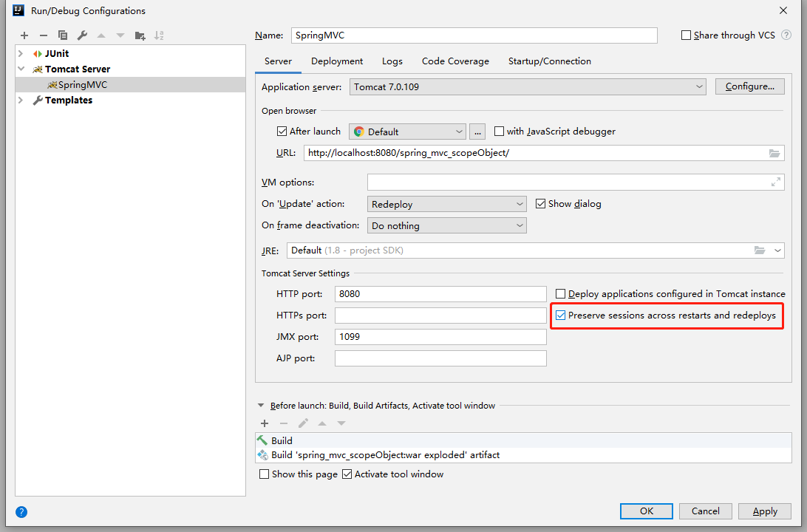The width and height of the screenshot is (807, 532).
Task: Copy configuration icon in left toolbar
Action: [x=63, y=35]
